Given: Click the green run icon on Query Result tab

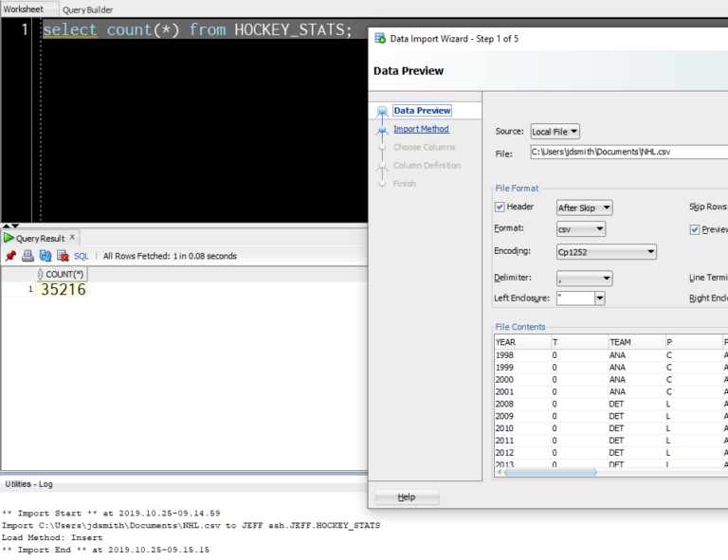Looking at the screenshot, I should (9, 238).
